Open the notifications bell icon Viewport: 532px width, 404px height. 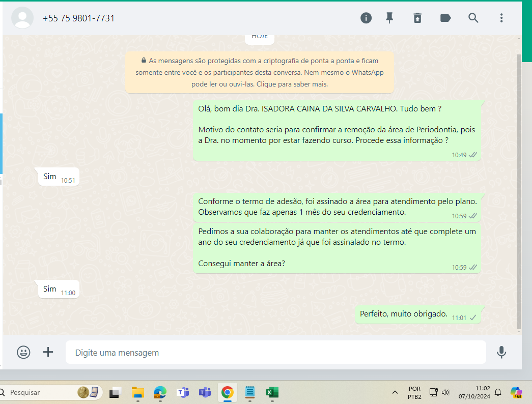click(498, 392)
